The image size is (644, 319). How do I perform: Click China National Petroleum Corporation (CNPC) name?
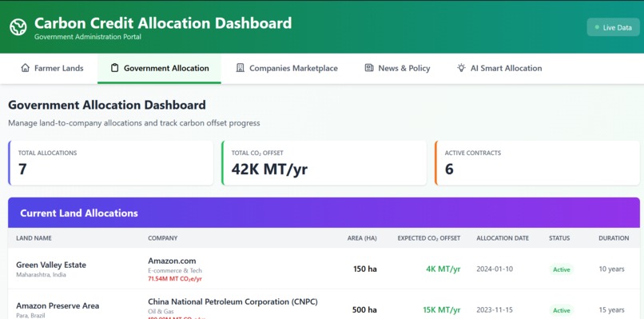[x=233, y=301]
